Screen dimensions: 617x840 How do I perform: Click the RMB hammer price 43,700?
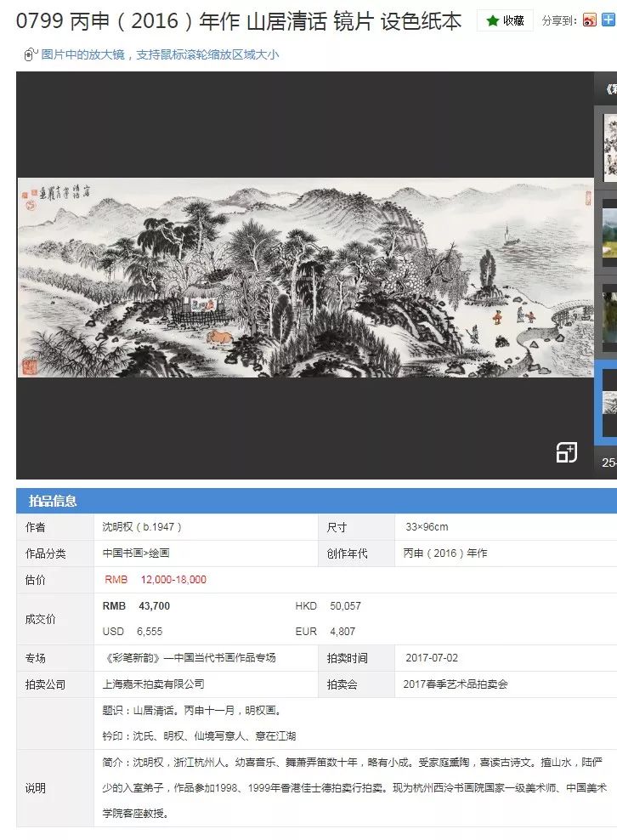pos(155,606)
